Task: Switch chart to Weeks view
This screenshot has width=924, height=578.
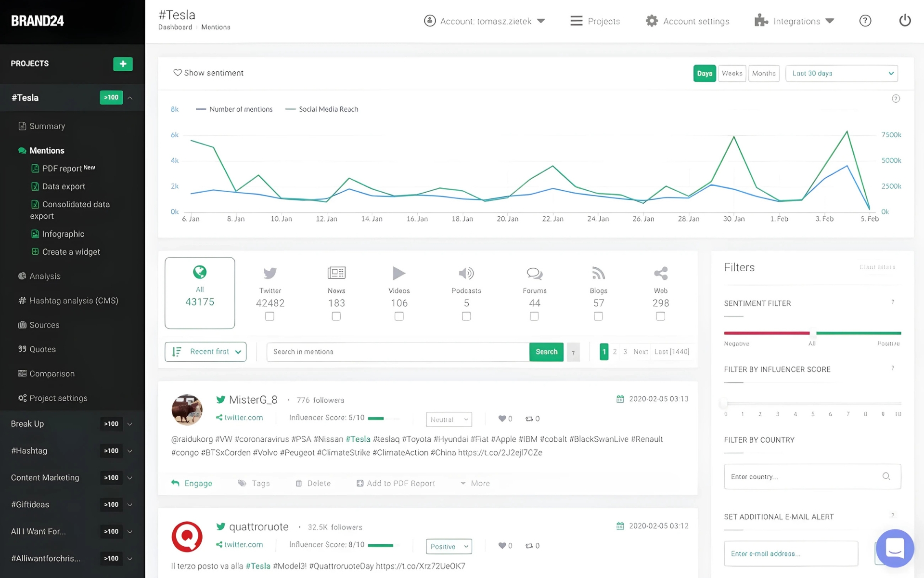Action: (x=732, y=73)
